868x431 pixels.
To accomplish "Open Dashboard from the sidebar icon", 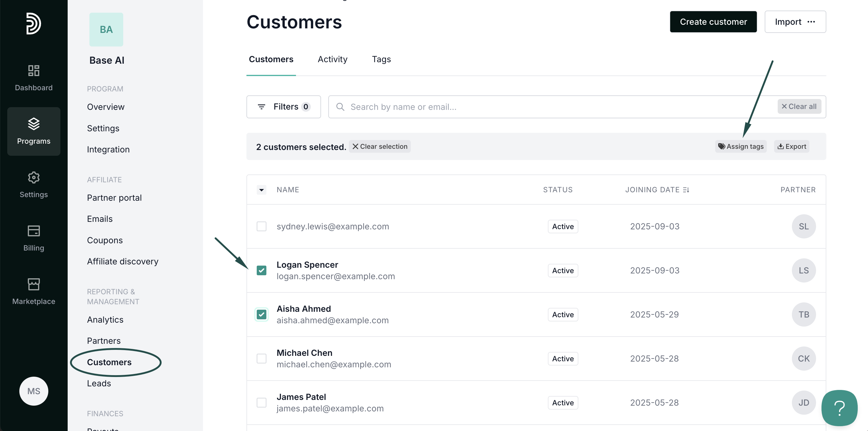I will (34, 70).
